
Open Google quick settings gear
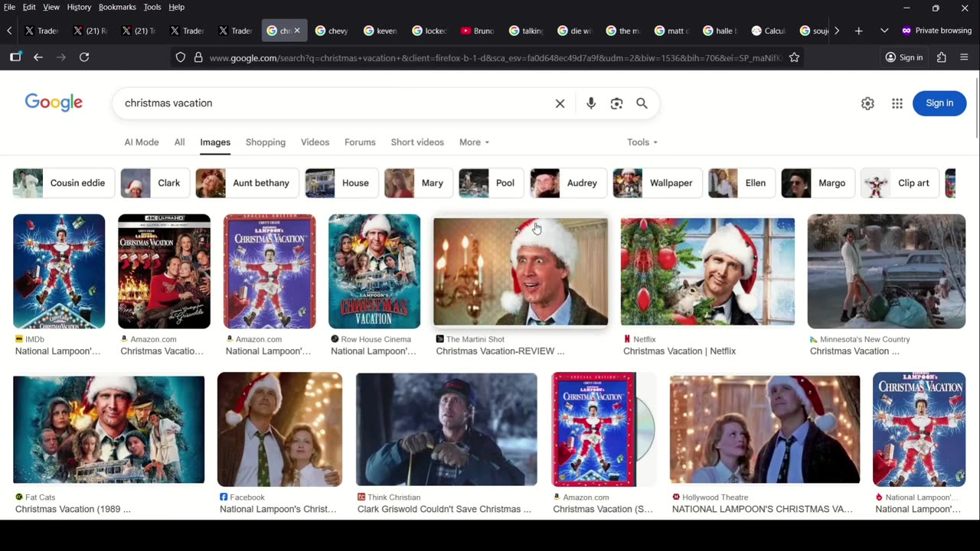coord(867,103)
